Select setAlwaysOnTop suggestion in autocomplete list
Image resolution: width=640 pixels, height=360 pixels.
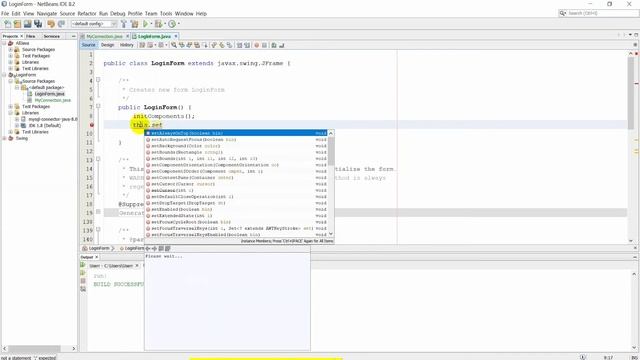click(236, 133)
